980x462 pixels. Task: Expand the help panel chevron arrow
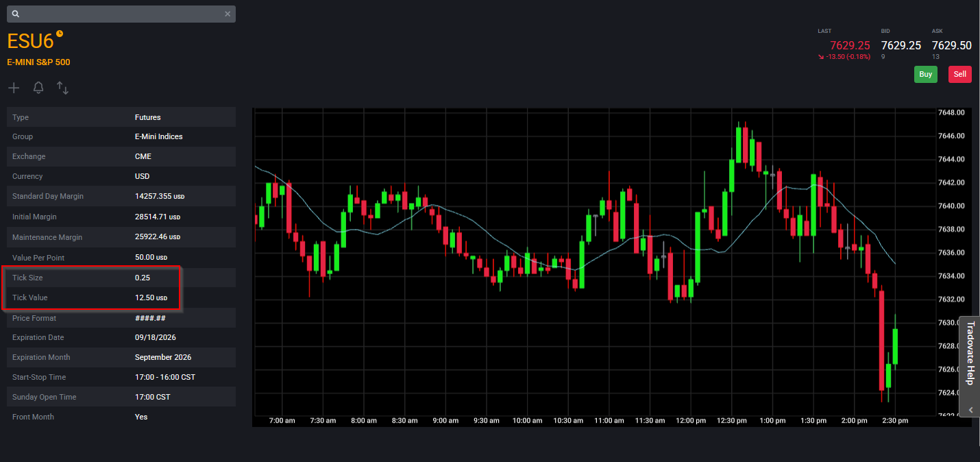coord(970,409)
